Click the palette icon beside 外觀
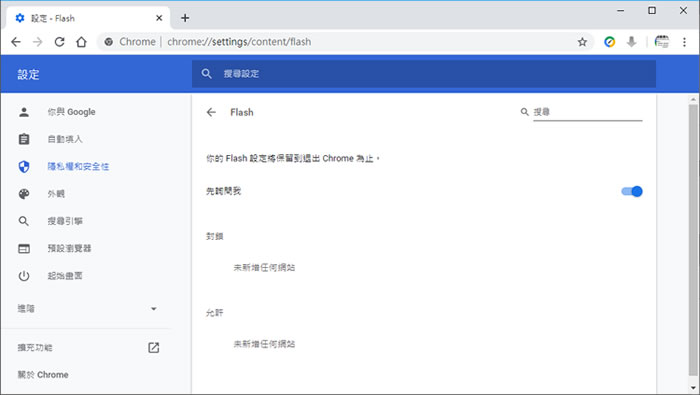Viewport: 700px width, 395px height. pos(24,194)
